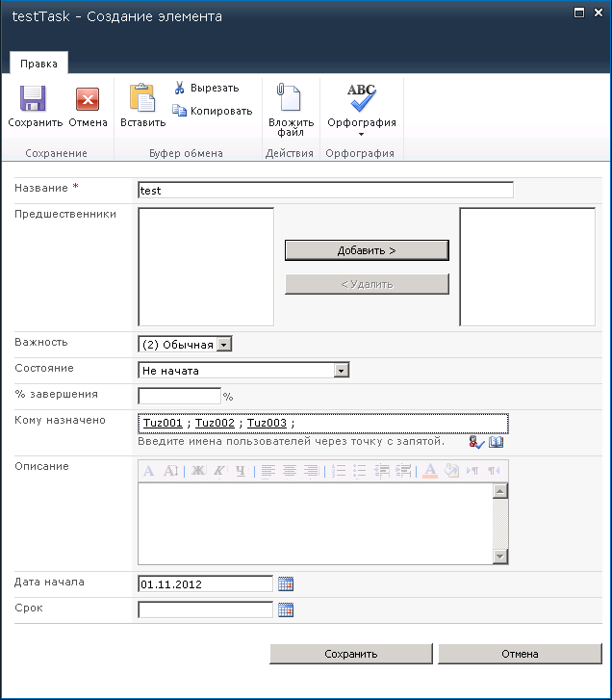
Task: Select the Правка ribbon tab
Action: (38, 65)
